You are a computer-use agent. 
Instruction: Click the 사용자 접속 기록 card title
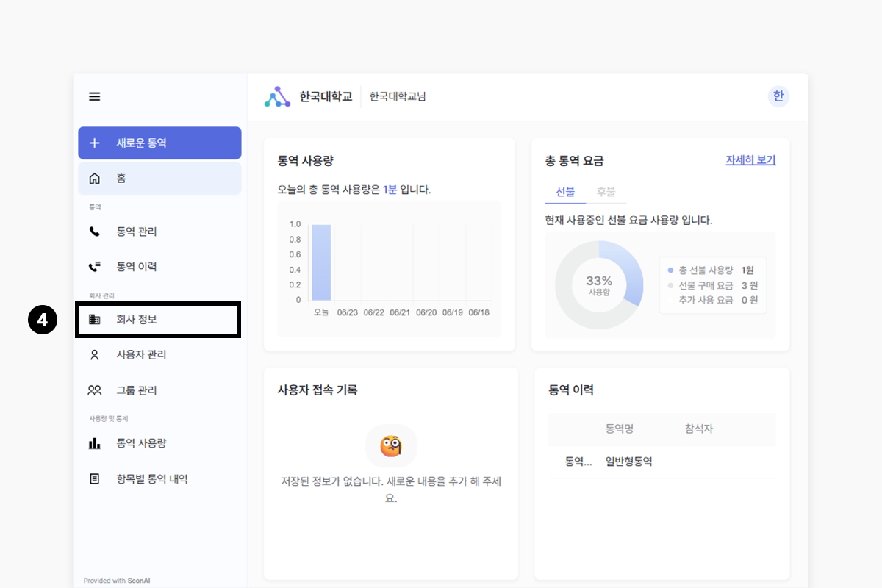click(318, 390)
